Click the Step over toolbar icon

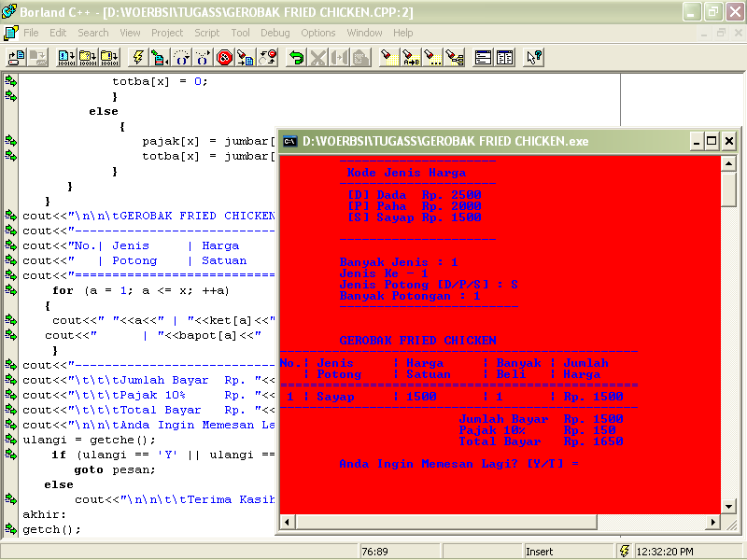[x=181, y=58]
